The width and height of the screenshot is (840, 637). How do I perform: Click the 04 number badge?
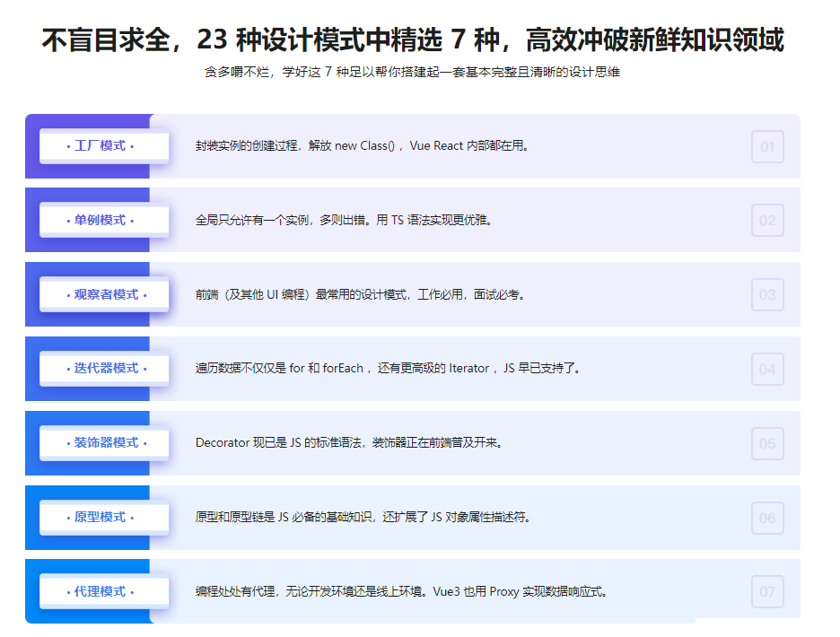click(767, 369)
